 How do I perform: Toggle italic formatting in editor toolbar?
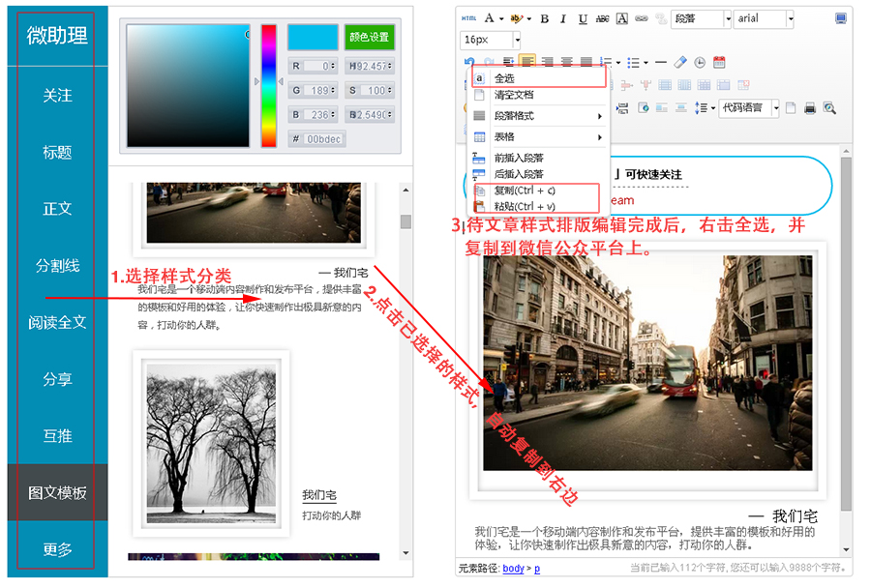tap(563, 18)
